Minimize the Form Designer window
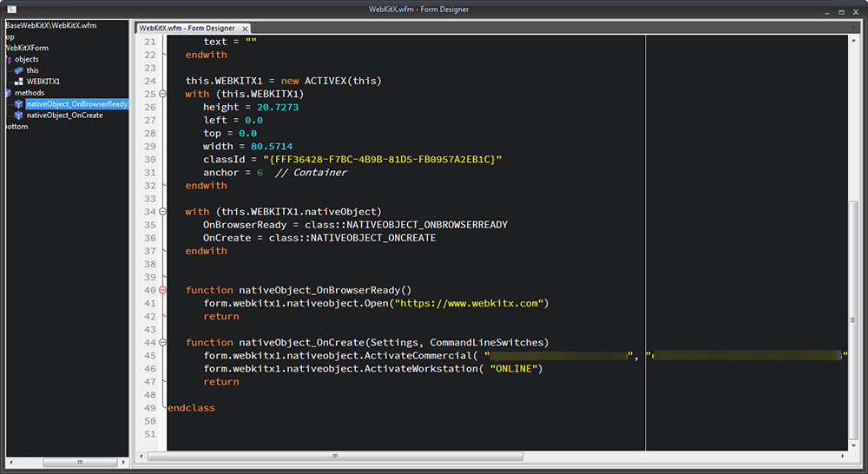 (827, 11)
